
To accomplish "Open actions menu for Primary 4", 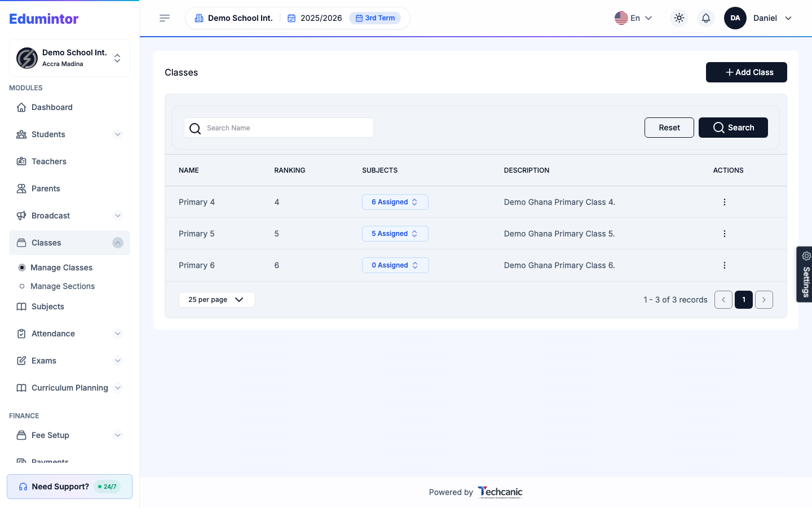I will (725, 202).
